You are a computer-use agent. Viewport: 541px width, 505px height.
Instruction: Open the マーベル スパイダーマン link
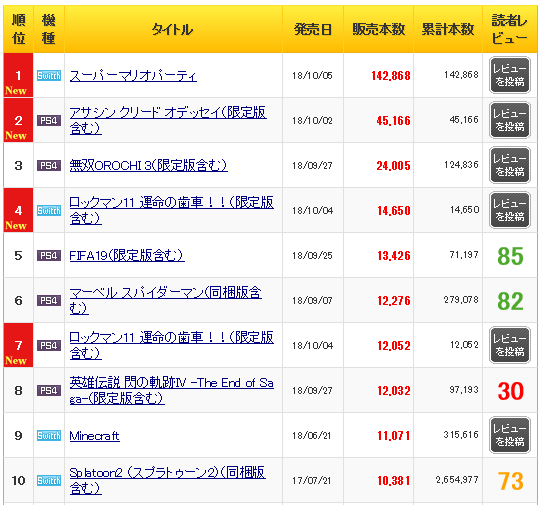pos(166,300)
